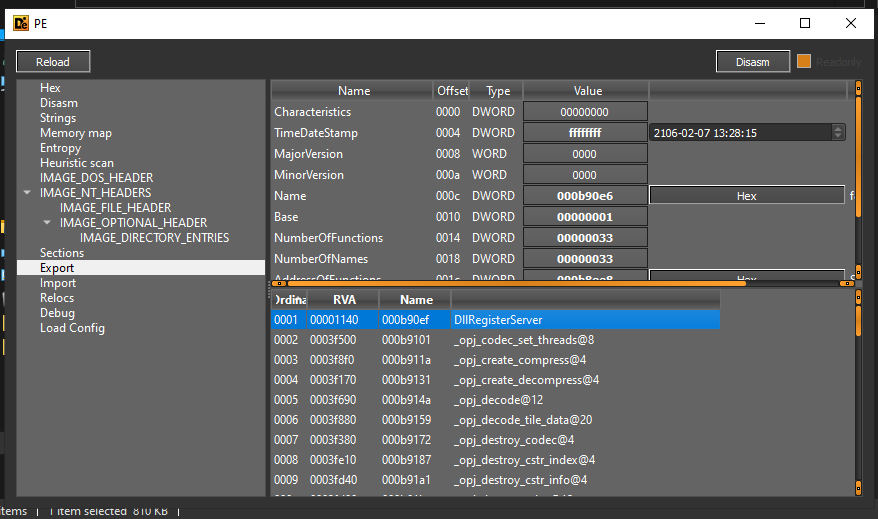
Task: Open IMAGE_DIRECTORY_ENTRIES in the tree
Action: coord(155,238)
